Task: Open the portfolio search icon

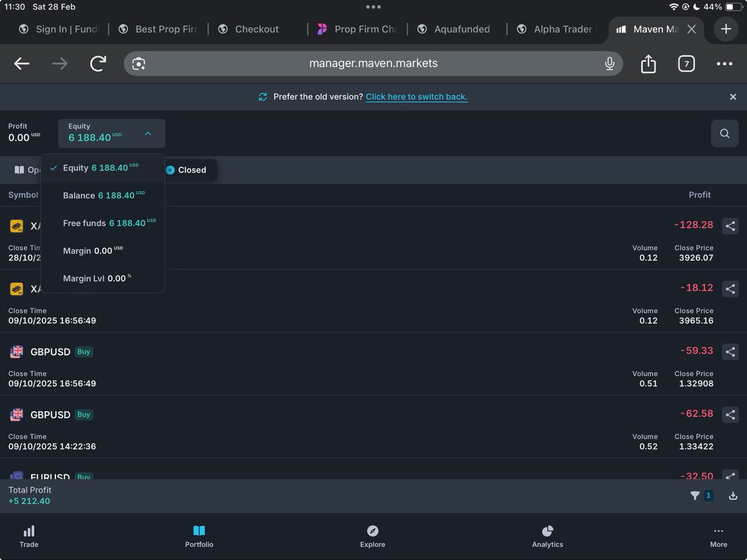Action: pyautogui.click(x=725, y=133)
